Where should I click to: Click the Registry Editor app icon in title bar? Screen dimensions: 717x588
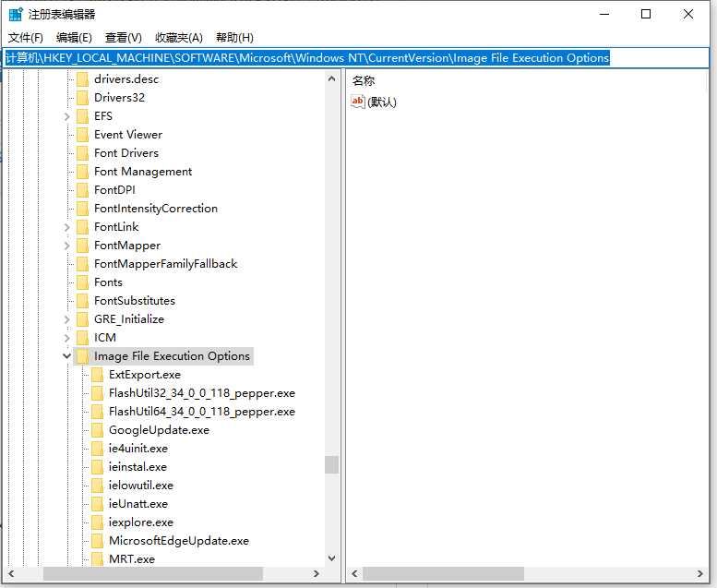16,14
